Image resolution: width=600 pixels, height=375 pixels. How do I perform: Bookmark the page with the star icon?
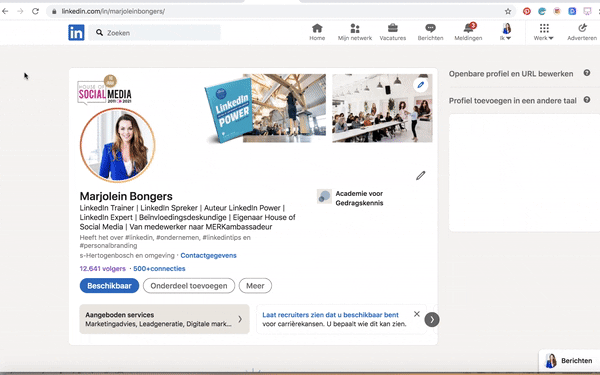point(508,11)
